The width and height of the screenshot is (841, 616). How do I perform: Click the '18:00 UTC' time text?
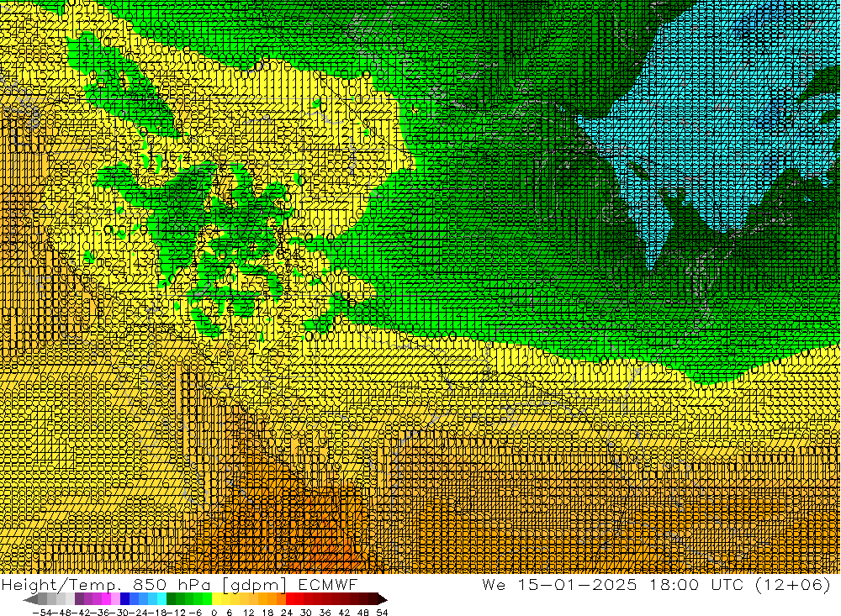696,584
